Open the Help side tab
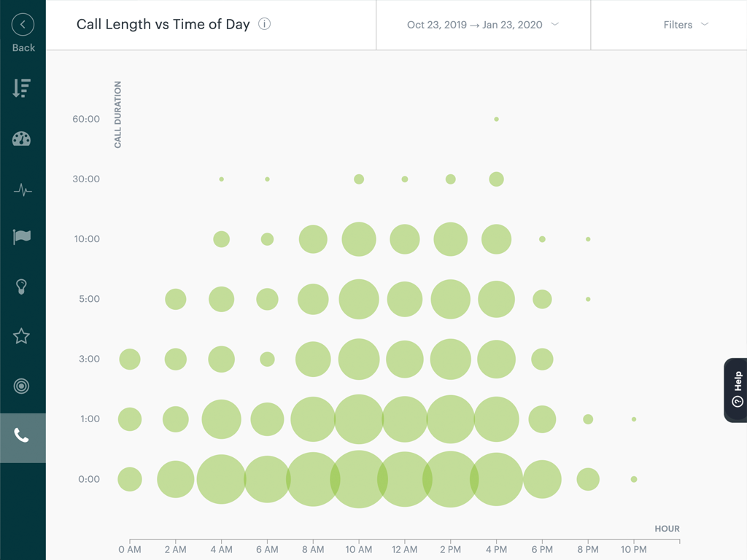 point(736,390)
